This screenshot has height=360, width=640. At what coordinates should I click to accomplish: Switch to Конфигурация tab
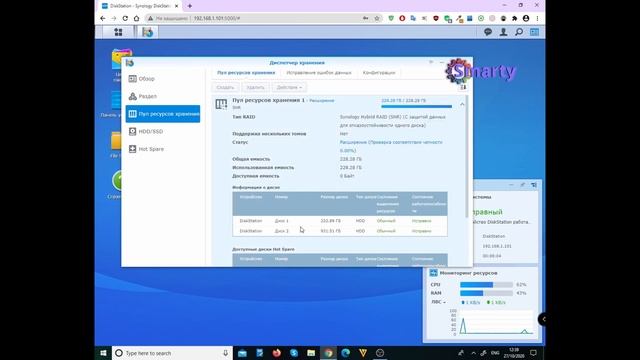click(x=379, y=73)
